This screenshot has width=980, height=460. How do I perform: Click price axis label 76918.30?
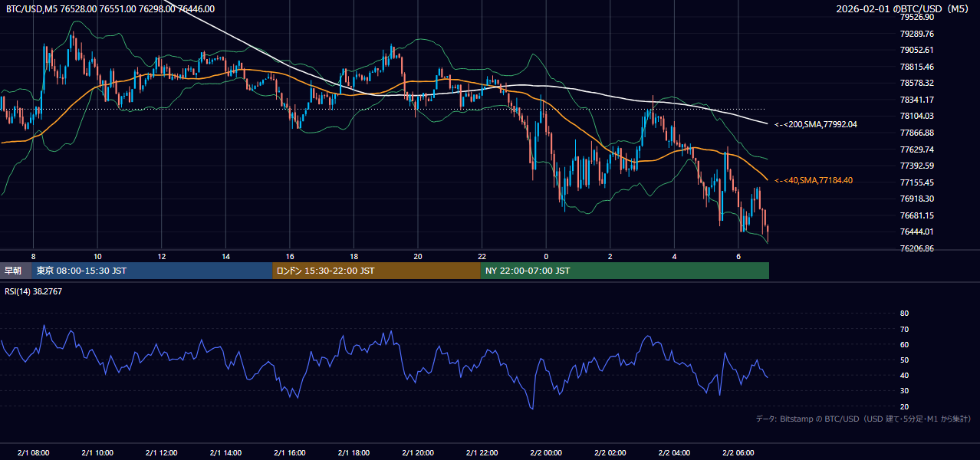[916, 199]
